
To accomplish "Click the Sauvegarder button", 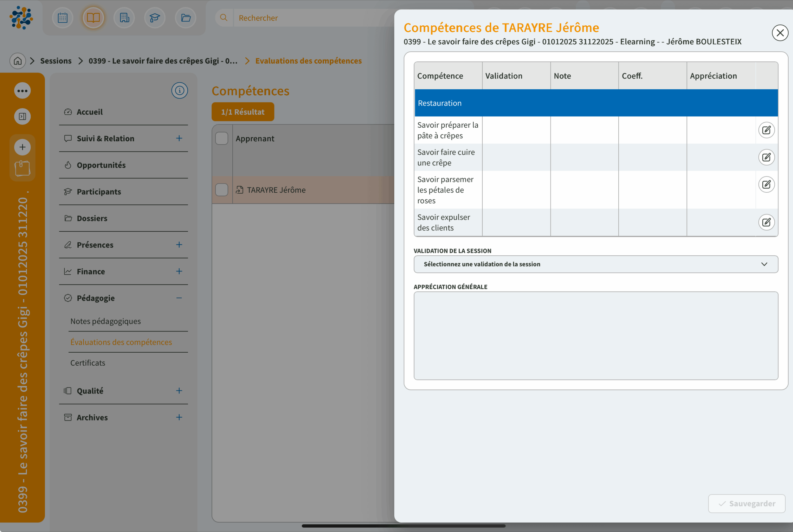I will tap(746, 503).
